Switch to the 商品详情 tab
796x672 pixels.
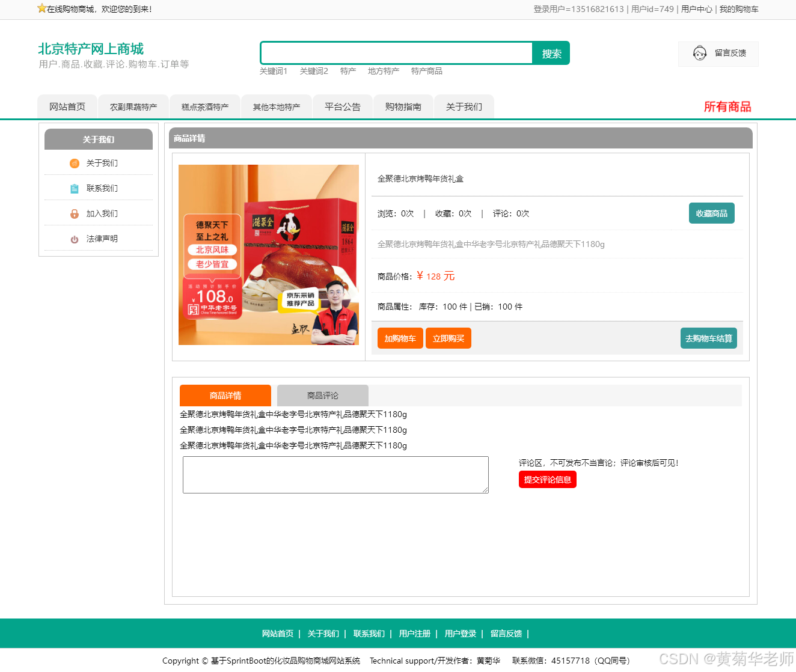[x=225, y=396]
